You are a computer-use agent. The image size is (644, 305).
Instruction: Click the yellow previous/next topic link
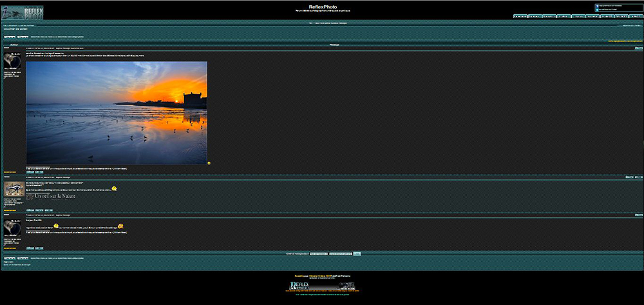tap(625, 41)
